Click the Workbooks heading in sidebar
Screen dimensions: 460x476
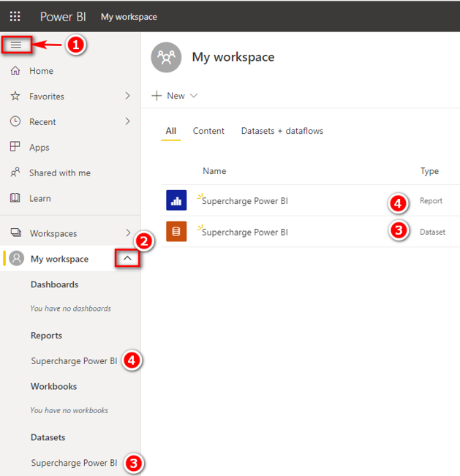click(x=53, y=387)
